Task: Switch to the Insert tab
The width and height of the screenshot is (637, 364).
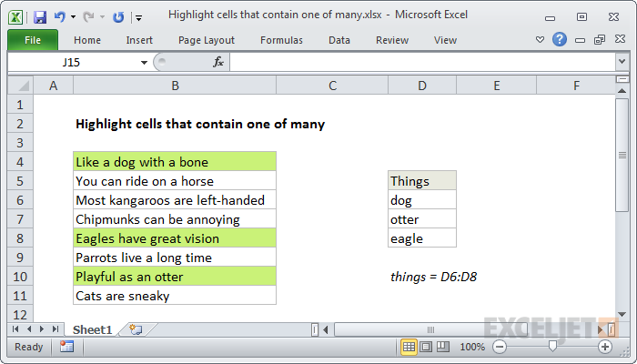Action: tap(139, 40)
